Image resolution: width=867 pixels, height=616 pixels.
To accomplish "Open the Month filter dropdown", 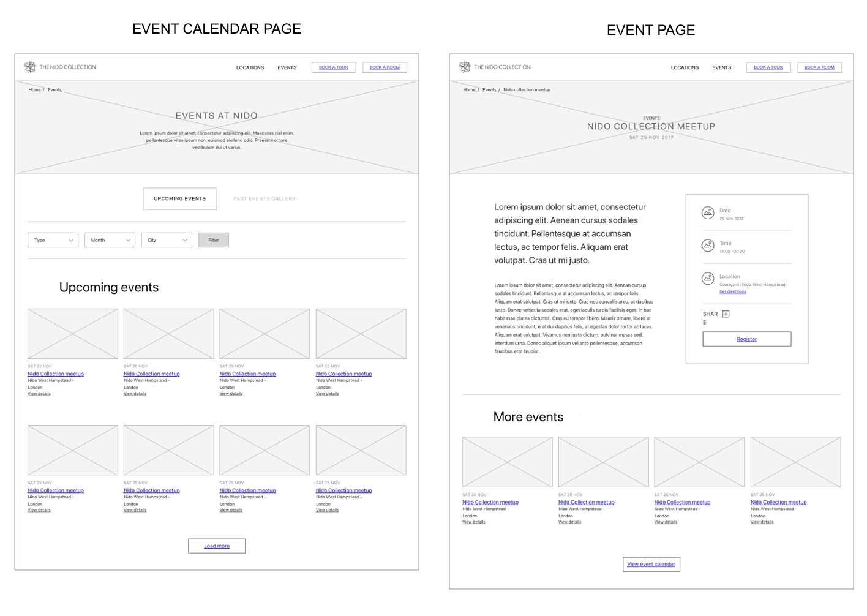I will [110, 239].
